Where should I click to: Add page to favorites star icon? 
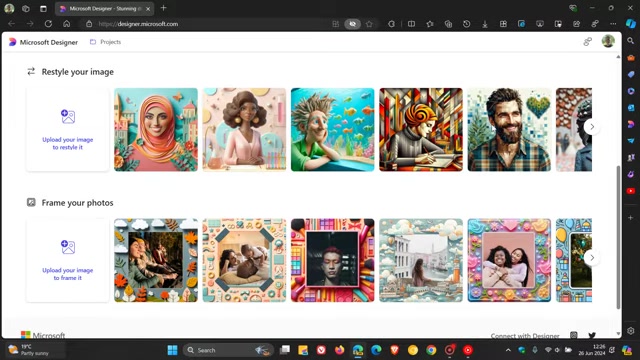[x=369, y=24]
